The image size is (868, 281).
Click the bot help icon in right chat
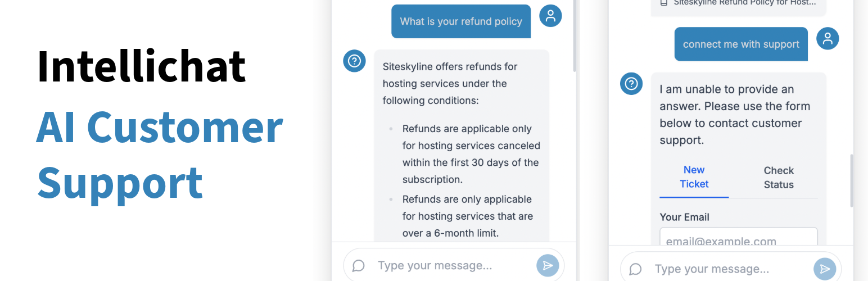click(631, 84)
